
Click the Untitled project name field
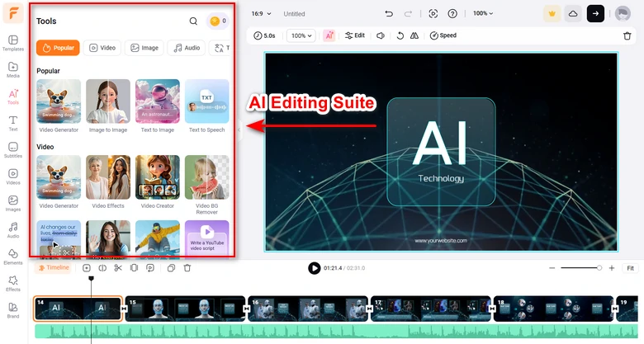click(x=294, y=14)
